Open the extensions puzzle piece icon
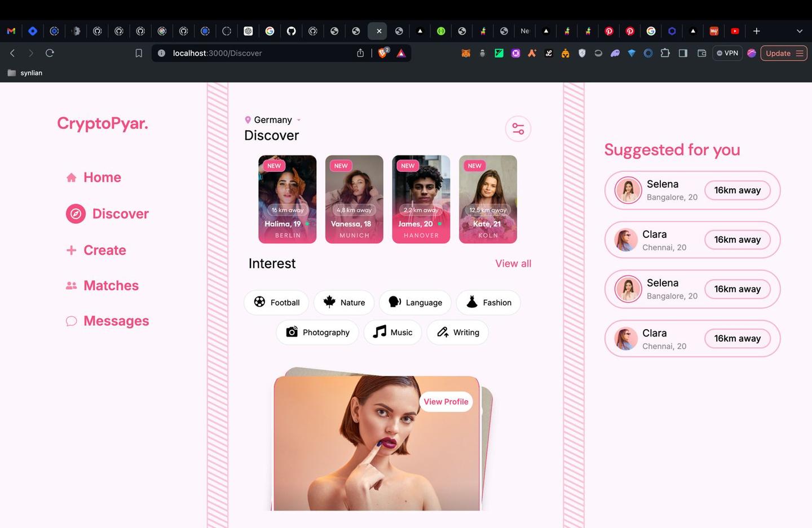Image resolution: width=812 pixels, height=528 pixels. [665, 53]
